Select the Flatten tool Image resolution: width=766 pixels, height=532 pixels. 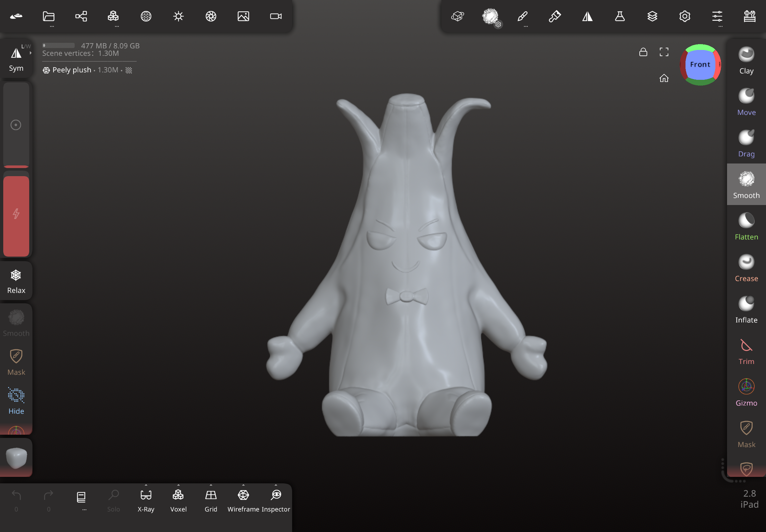click(x=746, y=226)
